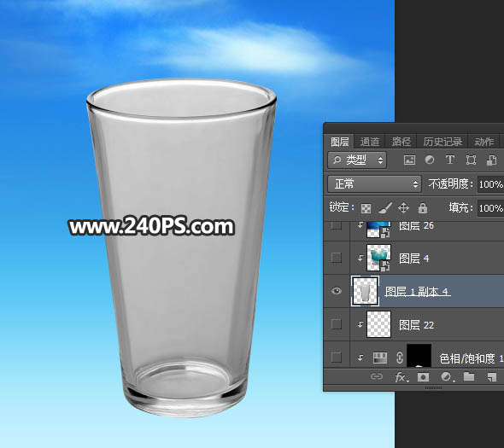Show the 色相/饱和度 adjustment layer
This screenshot has height=448, width=504.
point(337,357)
